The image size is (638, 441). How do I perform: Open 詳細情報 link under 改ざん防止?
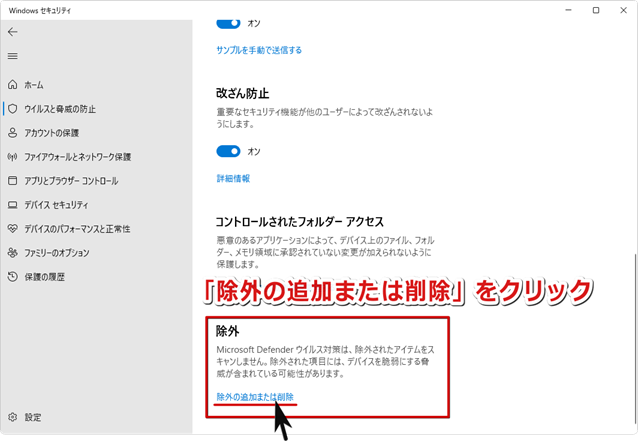click(233, 179)
